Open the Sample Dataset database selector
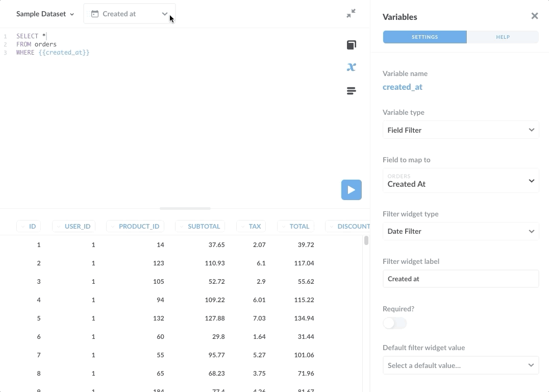This screenshot has width=549, height=392. tap(45, 14)
